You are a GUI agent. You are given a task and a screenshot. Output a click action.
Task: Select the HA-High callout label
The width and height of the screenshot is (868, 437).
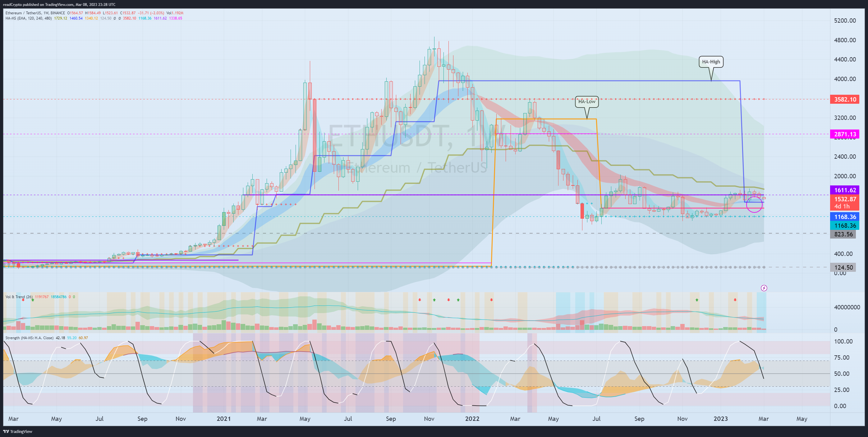click(x=711, y=61)
